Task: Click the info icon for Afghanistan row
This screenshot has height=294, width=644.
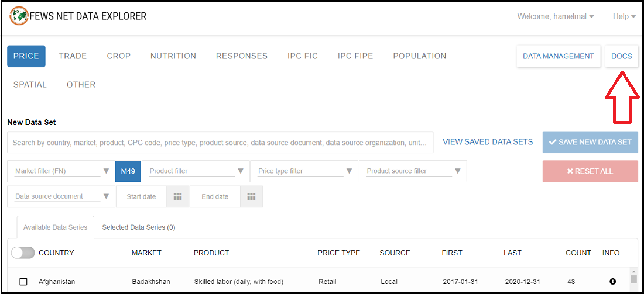Action: point(612,282)
